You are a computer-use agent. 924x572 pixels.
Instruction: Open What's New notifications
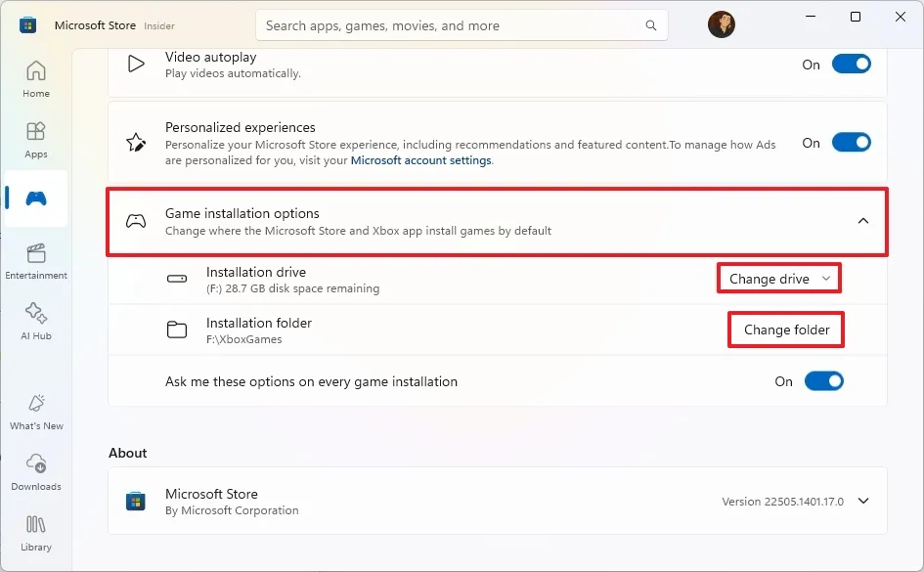click(36, 411)
